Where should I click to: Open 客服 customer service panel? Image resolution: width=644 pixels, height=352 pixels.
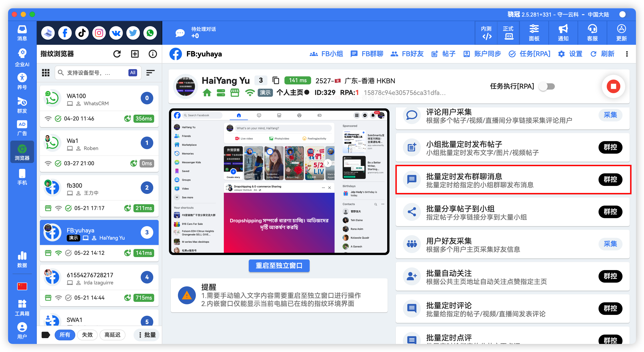(592, 33)
